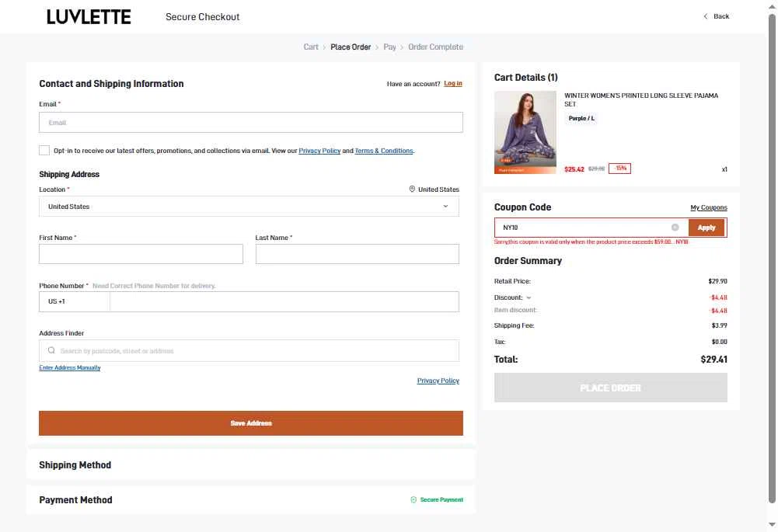Open the US +1 country code selector
The width and height of the screenshot is (778, 532).
(x=75, y=301)
